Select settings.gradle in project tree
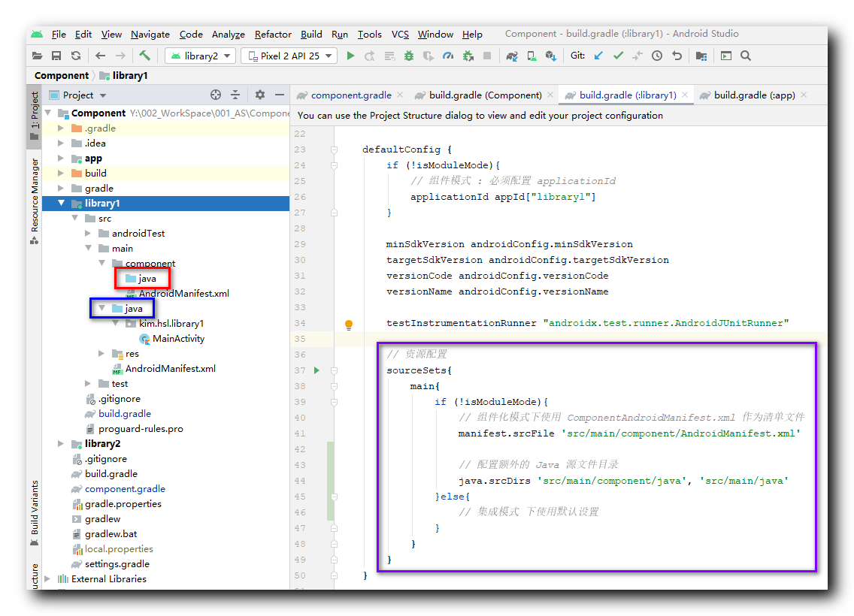Viewport: 854px width, 616px height. click(117, 563)
